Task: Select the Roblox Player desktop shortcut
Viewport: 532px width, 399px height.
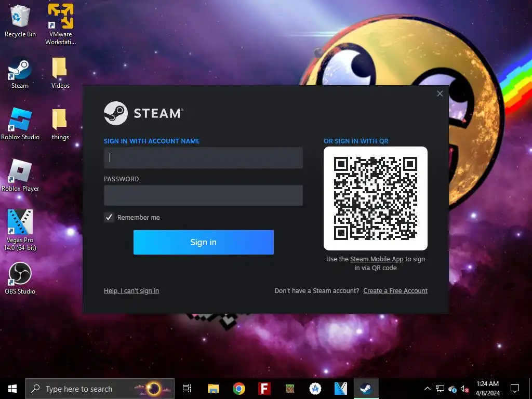Action: click(20, 176)
